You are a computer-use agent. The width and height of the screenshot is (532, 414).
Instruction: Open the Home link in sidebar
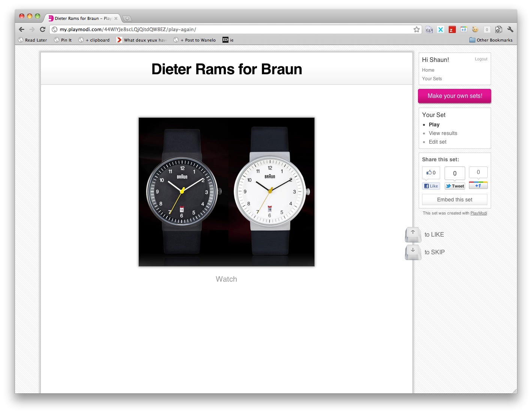428,70
